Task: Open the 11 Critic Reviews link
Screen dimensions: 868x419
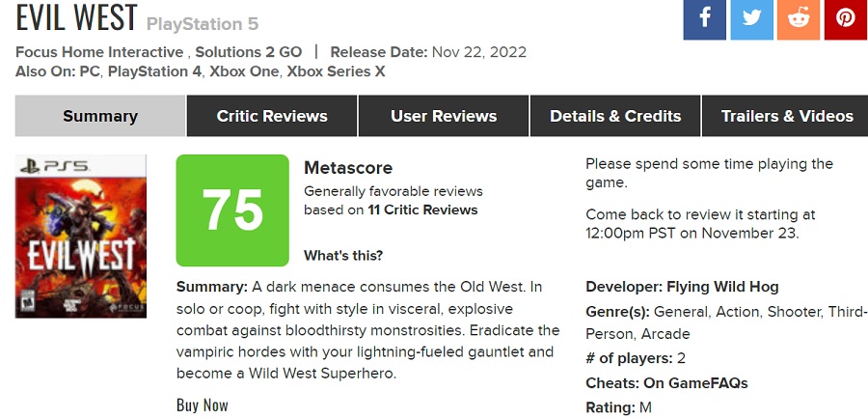Action: point(422,209)
